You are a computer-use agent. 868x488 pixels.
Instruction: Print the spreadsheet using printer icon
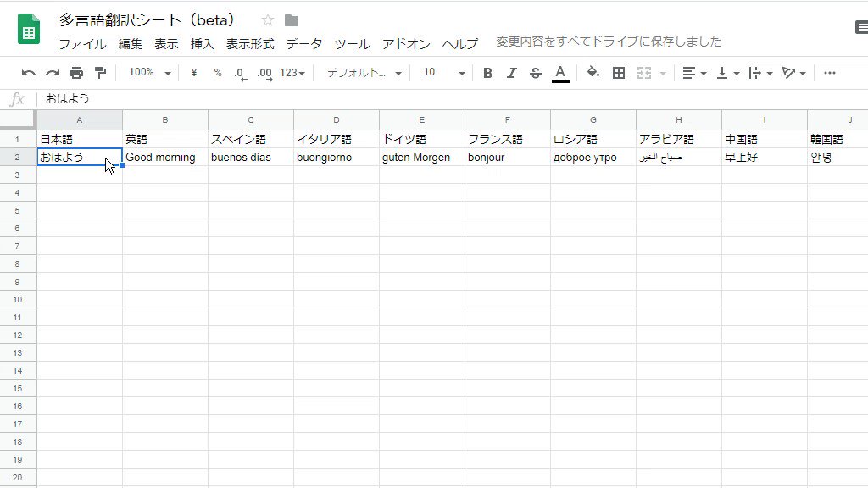(76, 73)
